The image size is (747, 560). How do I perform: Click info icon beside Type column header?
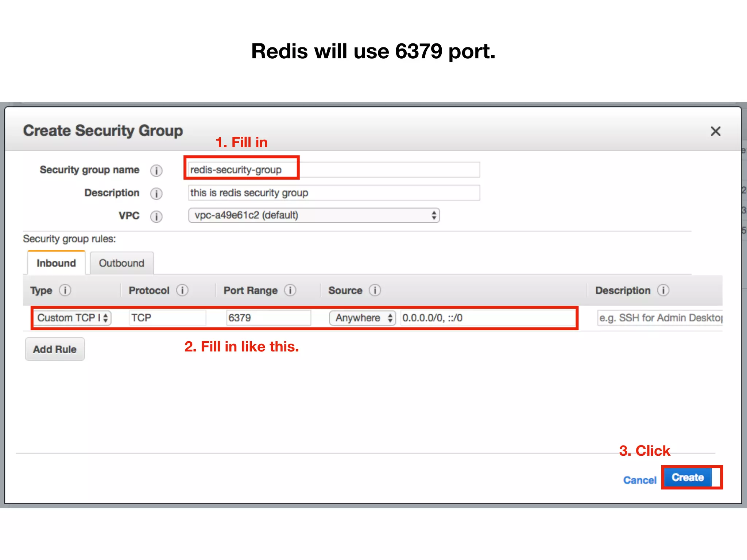click(65, 290)
